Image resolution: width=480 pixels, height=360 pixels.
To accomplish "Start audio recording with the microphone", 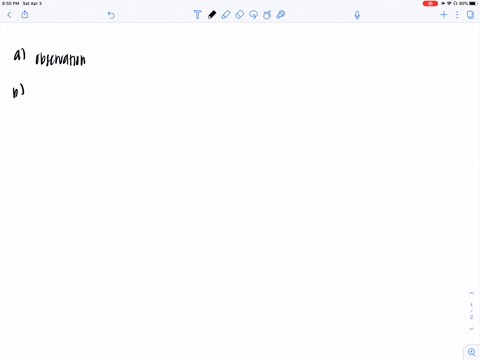I will click(357, 15).
